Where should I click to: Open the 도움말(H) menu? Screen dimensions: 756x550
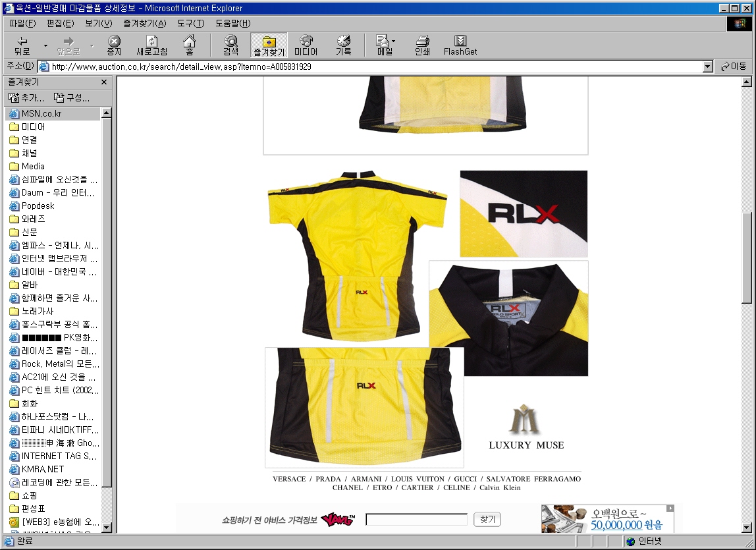click(233, 23)
